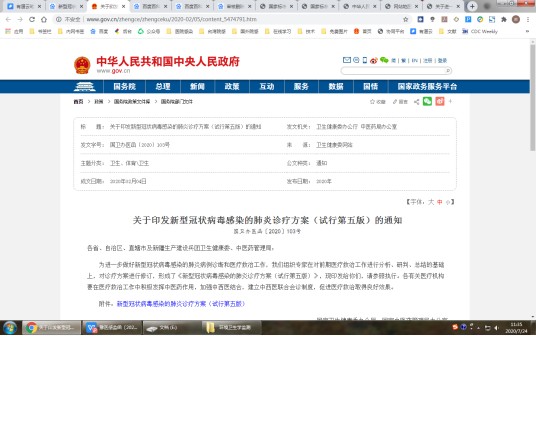Click the share icon above the info box
This screenshot has width=536, height=421.
[x=416, y=101]
